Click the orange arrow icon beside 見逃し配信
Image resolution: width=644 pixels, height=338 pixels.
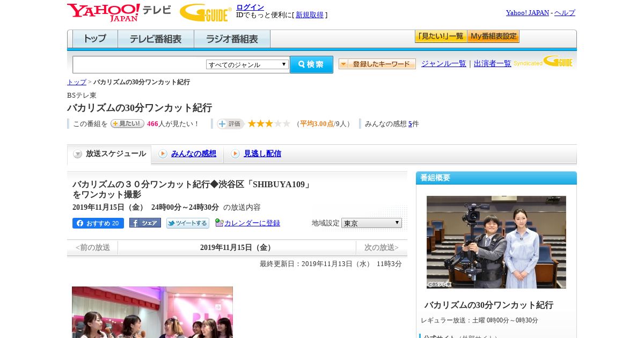235,154
